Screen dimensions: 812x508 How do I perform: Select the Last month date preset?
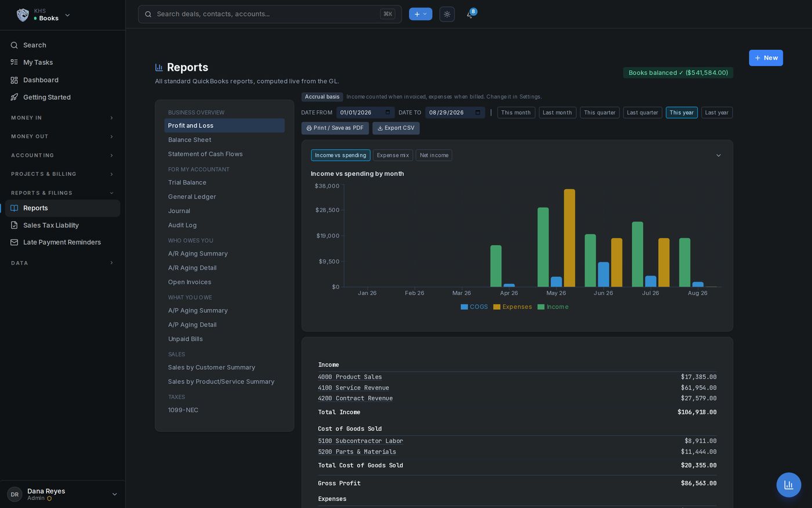point(557,113)
